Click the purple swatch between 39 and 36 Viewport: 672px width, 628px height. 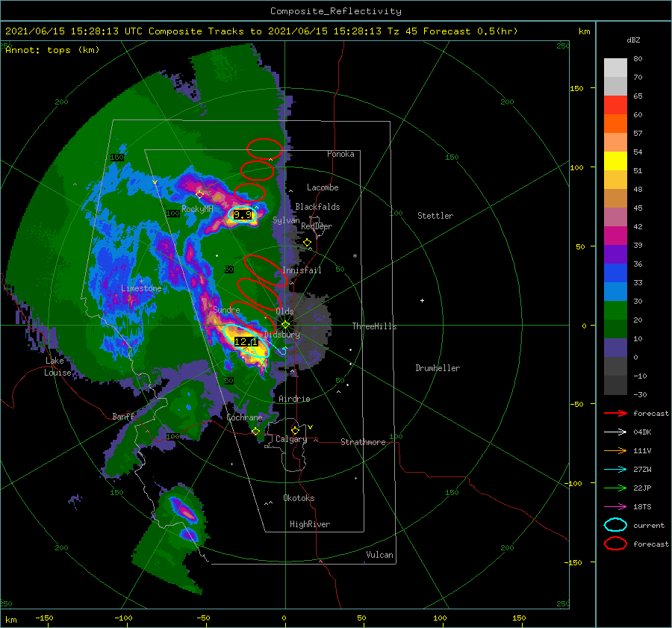tap(615, 255)
